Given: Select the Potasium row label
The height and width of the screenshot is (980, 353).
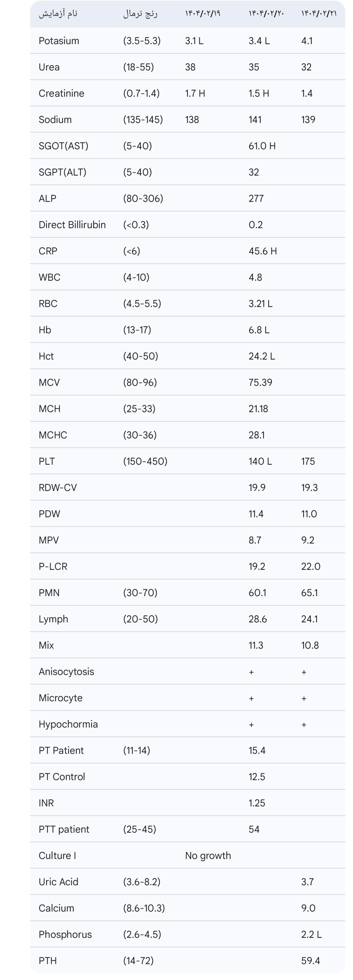Looking at the screenshot, I should 59,41.
